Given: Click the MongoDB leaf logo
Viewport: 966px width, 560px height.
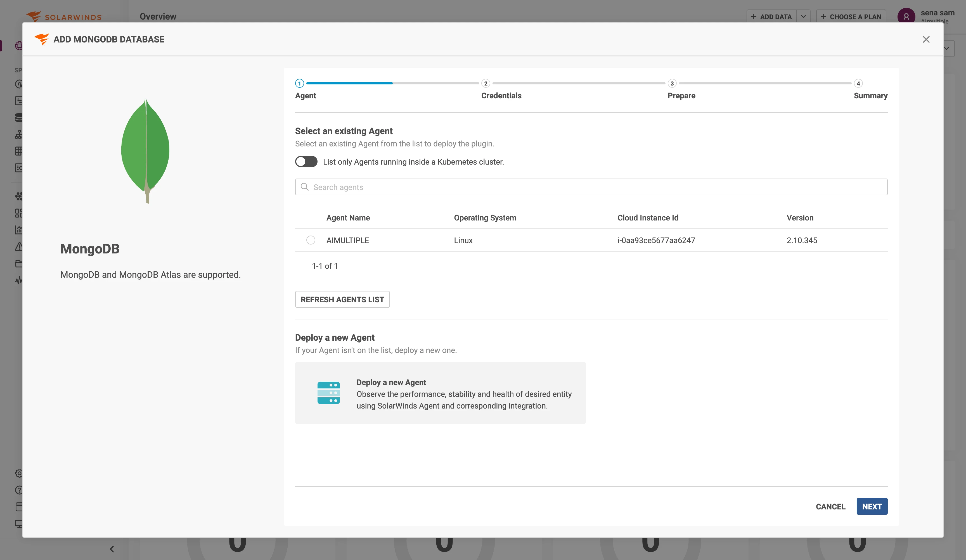Looking at the screenshot, I should tap(145, 151).
